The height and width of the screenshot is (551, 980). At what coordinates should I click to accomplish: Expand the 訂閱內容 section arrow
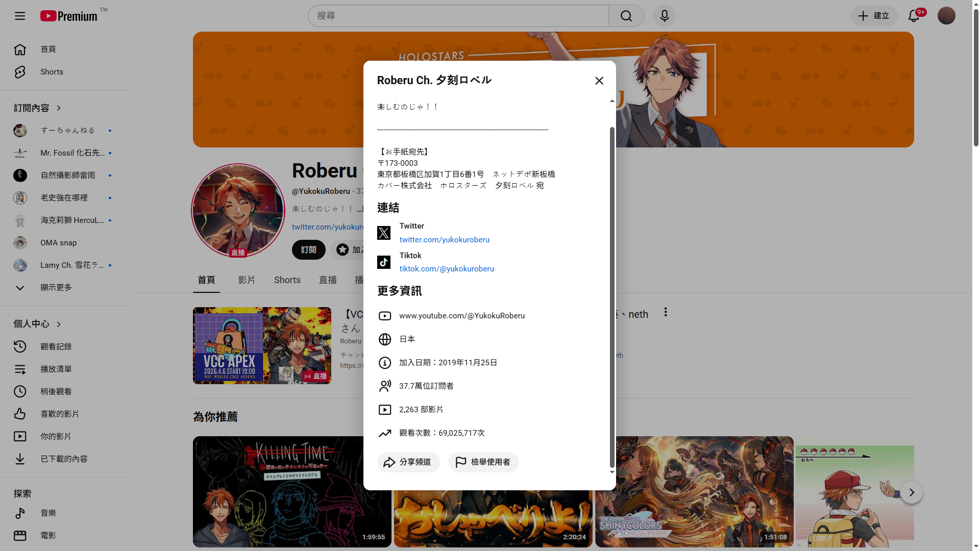coord(59,108)
